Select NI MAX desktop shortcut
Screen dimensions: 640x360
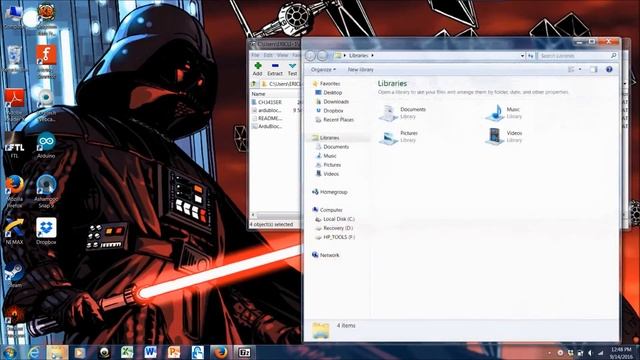coord(14,232)
